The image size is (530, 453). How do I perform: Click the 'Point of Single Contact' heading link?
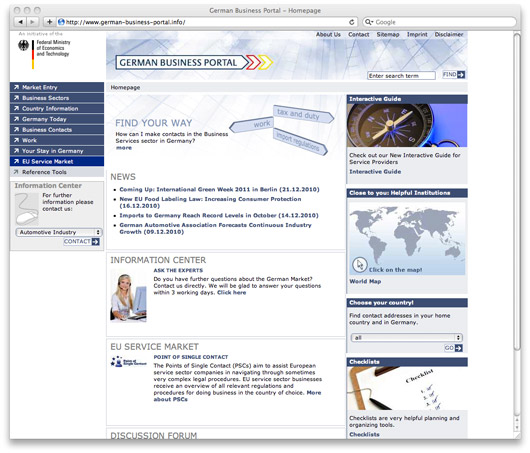(191, 357)
